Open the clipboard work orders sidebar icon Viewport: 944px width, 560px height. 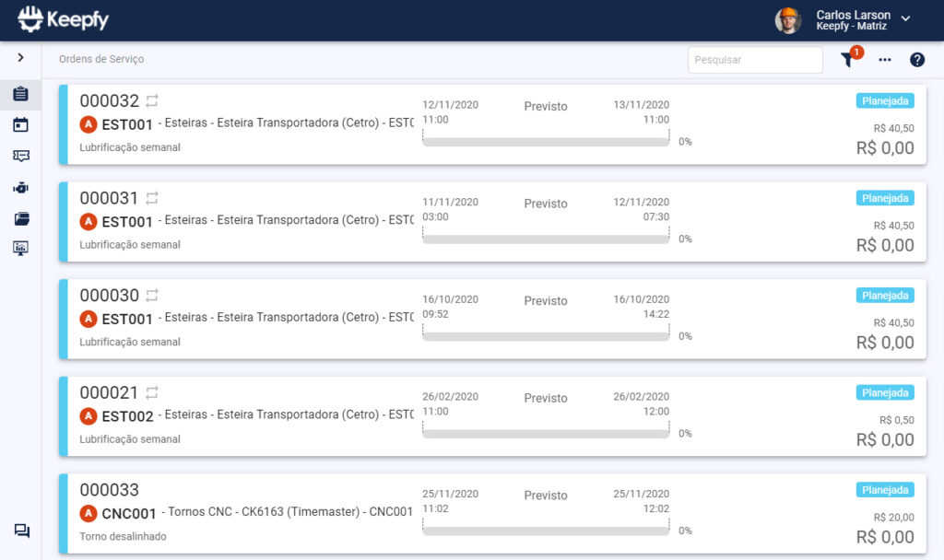pos(20,94)
